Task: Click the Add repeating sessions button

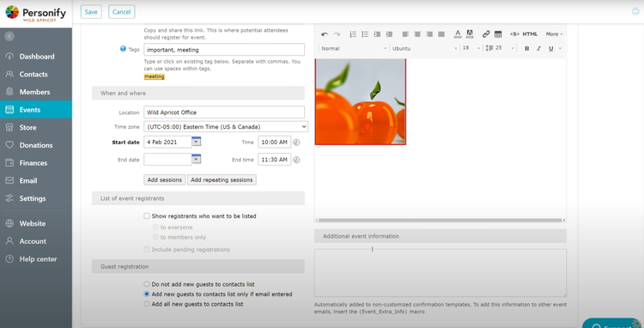Action: point(222,179)
